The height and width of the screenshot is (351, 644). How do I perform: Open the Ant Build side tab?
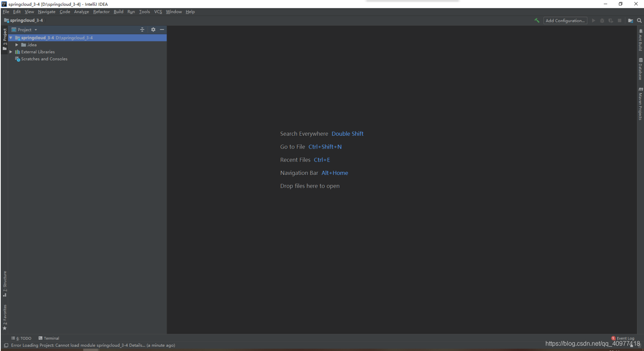pyautogui.click(x=641, y=40)
